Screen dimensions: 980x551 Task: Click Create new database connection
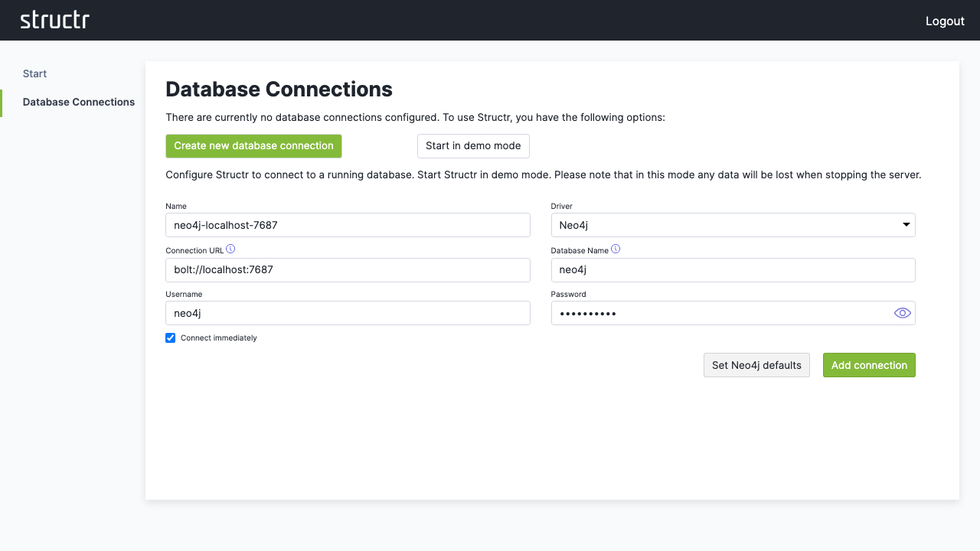click(253, 145)
